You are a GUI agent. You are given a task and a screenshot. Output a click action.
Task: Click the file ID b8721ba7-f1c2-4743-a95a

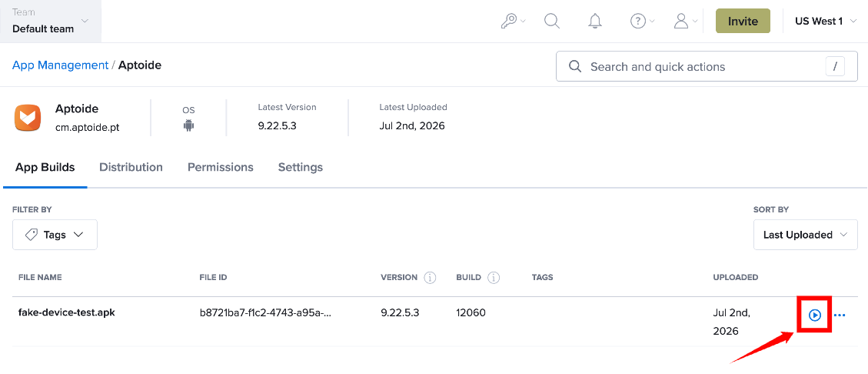(x=266, y=312)
